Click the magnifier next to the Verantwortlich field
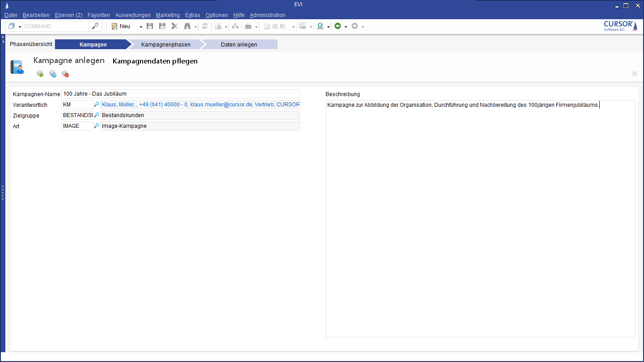Image resolution: width=644 pixels, height=362 pixels. [97, 105]
